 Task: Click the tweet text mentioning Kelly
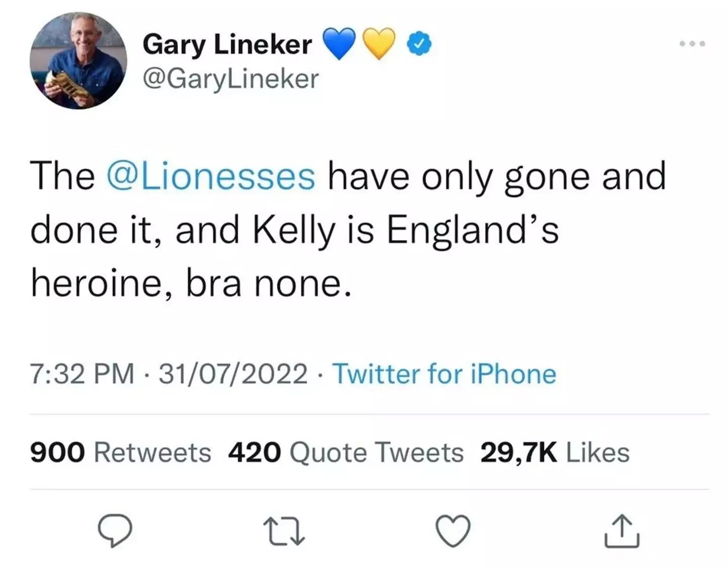tap(294, 230)
